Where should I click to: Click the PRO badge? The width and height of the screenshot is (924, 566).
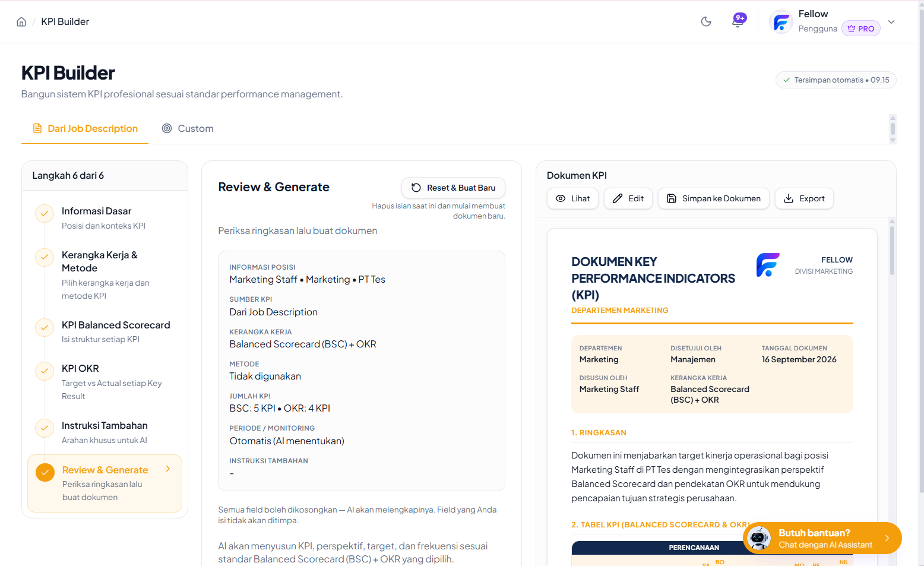(x=860, y=29)
